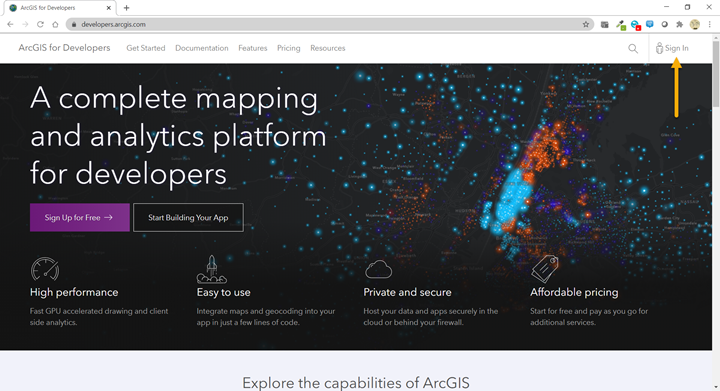This screenshot has width=720, height=391.
Task: Open the extensions puzzle icon
Action: click(680, 24)
